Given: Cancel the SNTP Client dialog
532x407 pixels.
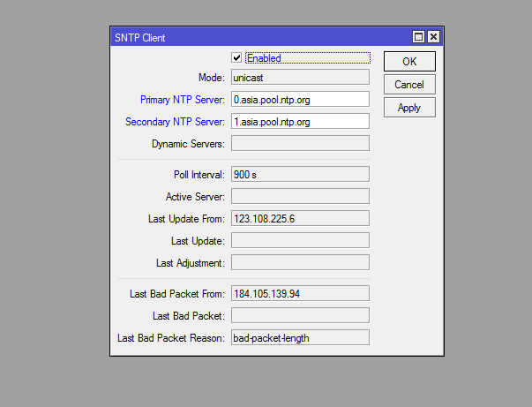Looking at the screenshot, I should point(409,85).
